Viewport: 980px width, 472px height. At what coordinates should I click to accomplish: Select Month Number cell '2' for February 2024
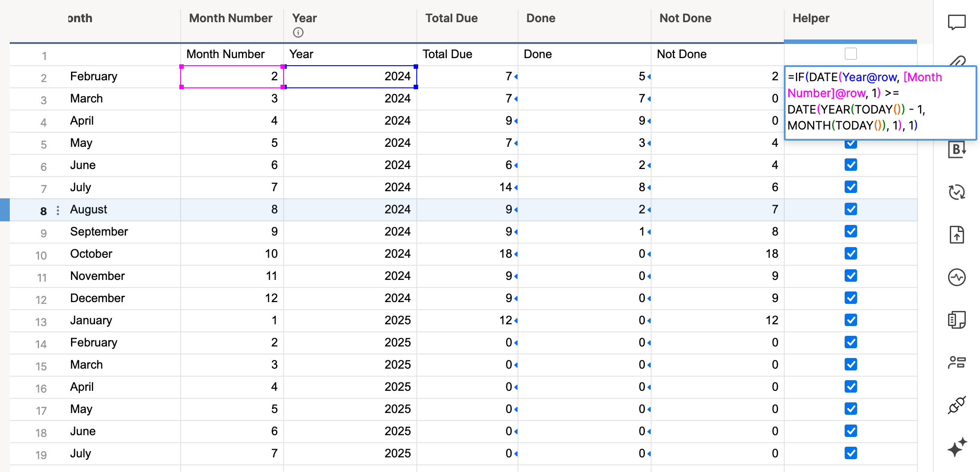[232, 76]
